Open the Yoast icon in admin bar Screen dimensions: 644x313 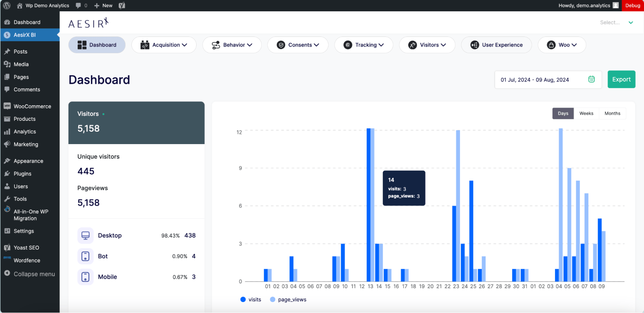tap(122, 5)
